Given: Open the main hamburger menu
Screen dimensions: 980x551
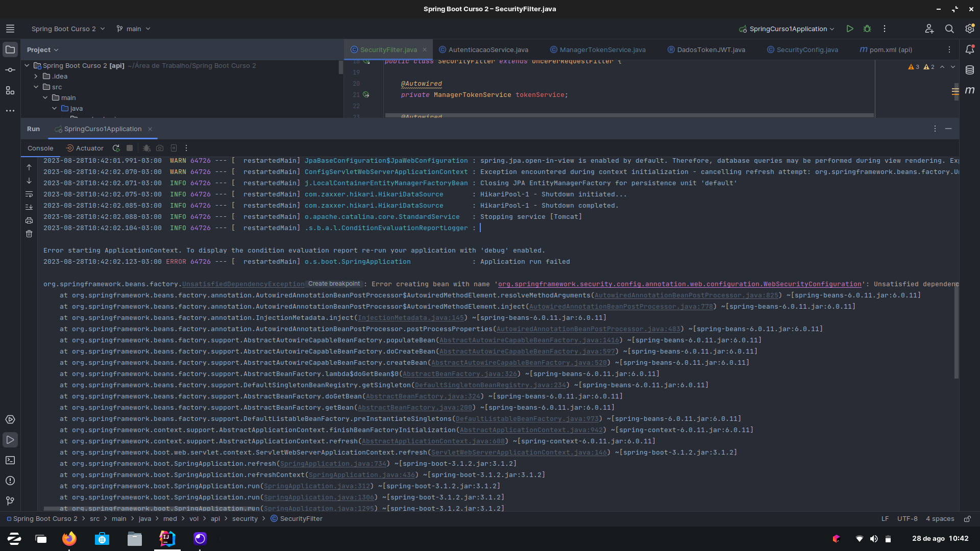Looking at the screenshot, I should (x=10, y=29).
